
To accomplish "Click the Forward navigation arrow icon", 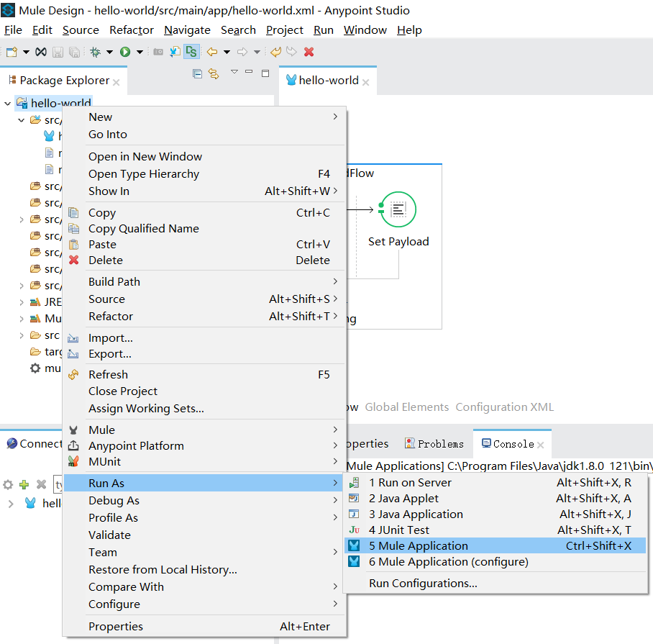I will (242, 52).
